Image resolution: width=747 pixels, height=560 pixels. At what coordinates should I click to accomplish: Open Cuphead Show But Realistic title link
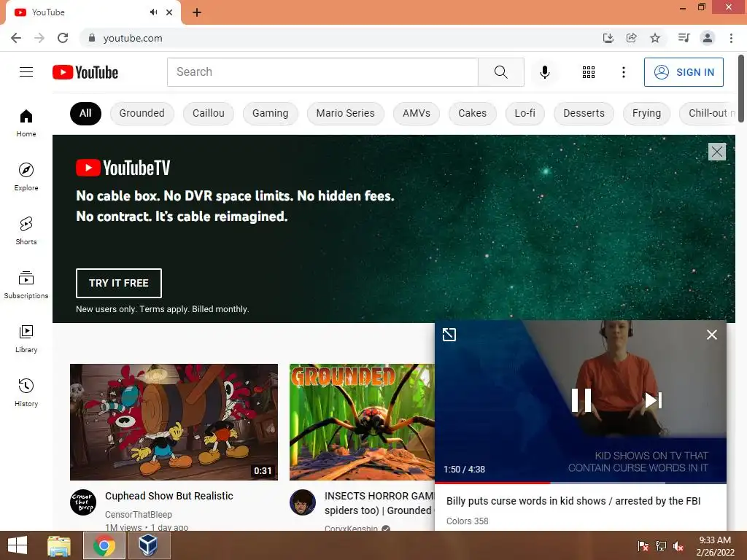pos(169,496)
